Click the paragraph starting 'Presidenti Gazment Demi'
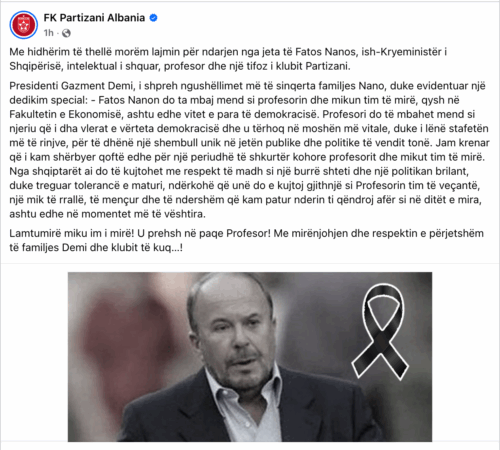The width and height of the screenshot is (500, 450). (249, 150)
